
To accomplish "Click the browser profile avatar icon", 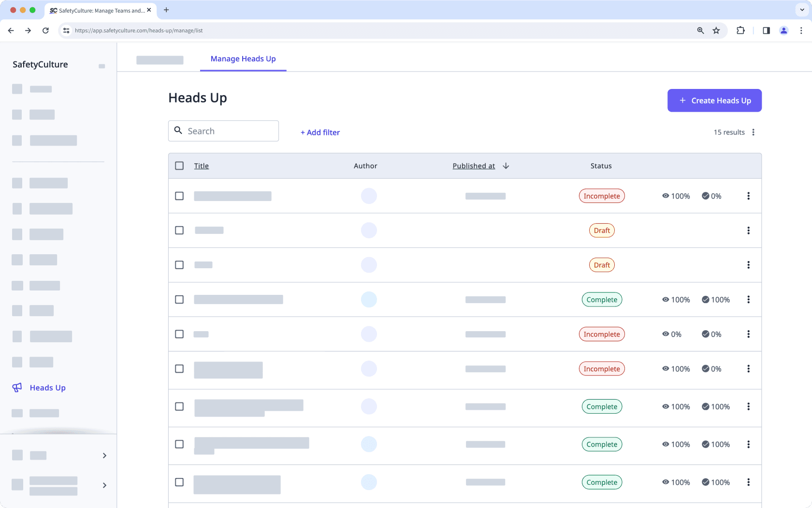I will 783,30.
